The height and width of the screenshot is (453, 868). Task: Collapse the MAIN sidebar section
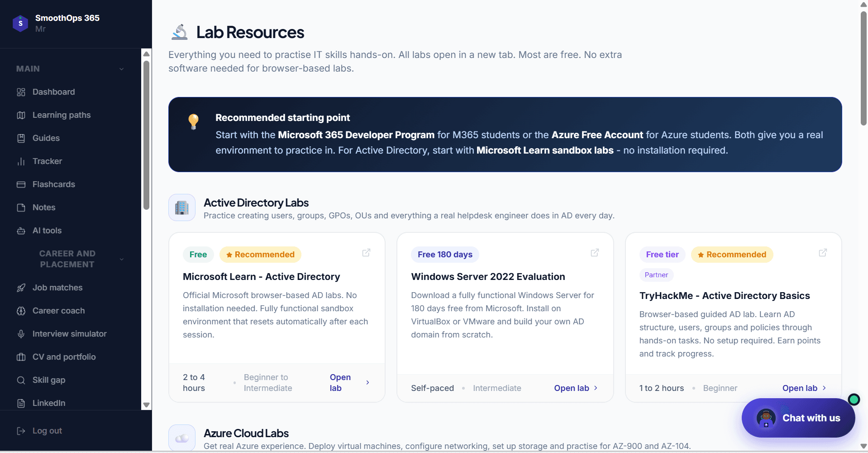(121, 69)
